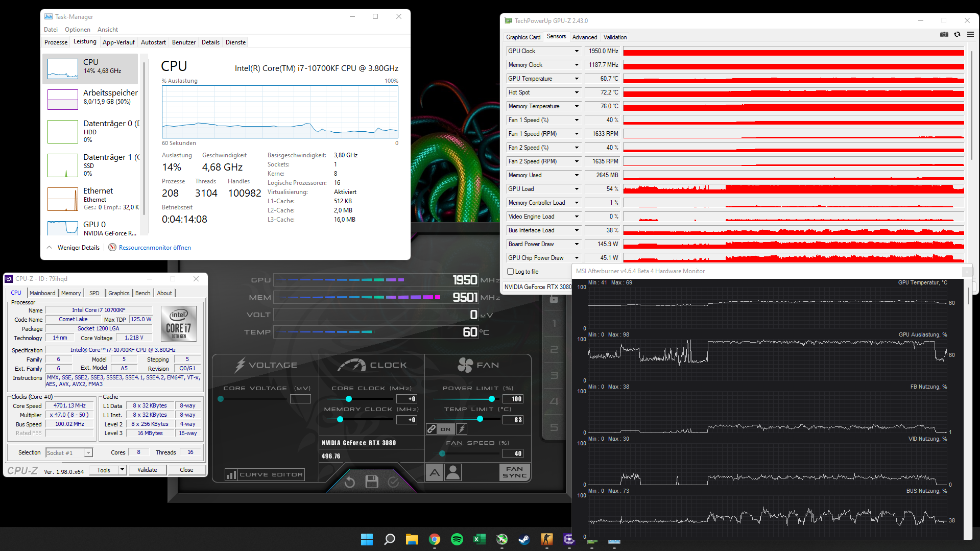Image resolution: width=980 pixels, height=551 pixels.
Task: Switch to the Prozesse tab in Task Manager
Action: pyautogui.click(x=56, y=42)
